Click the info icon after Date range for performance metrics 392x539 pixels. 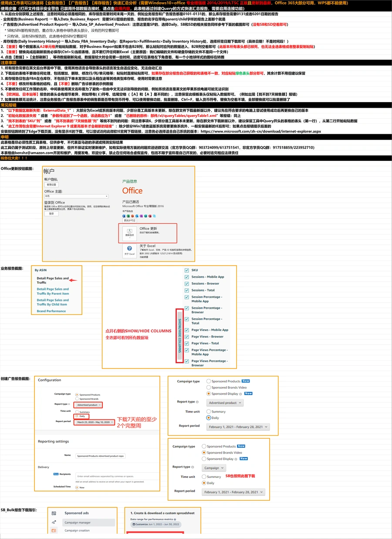coord(175,519)
